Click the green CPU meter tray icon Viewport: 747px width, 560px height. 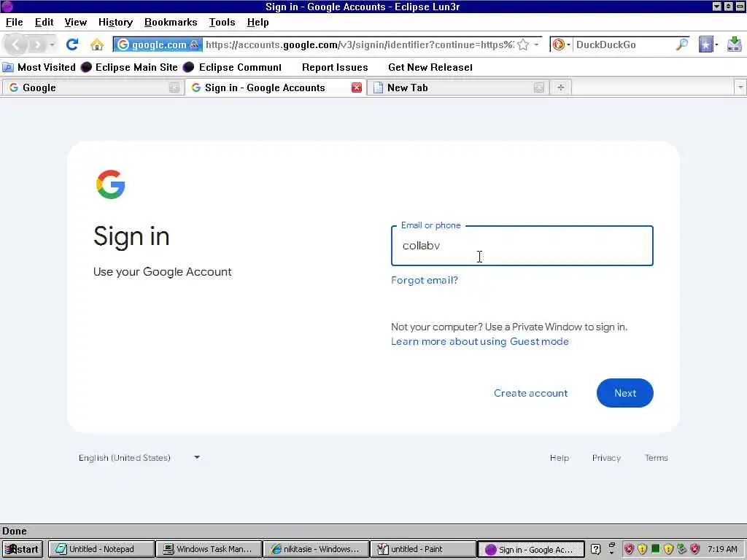pos(656,548)
